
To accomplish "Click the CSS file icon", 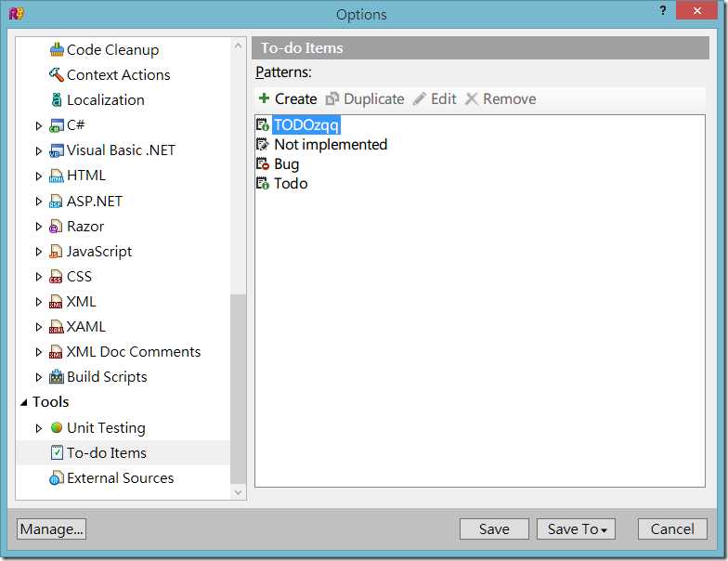I will 56,277.
